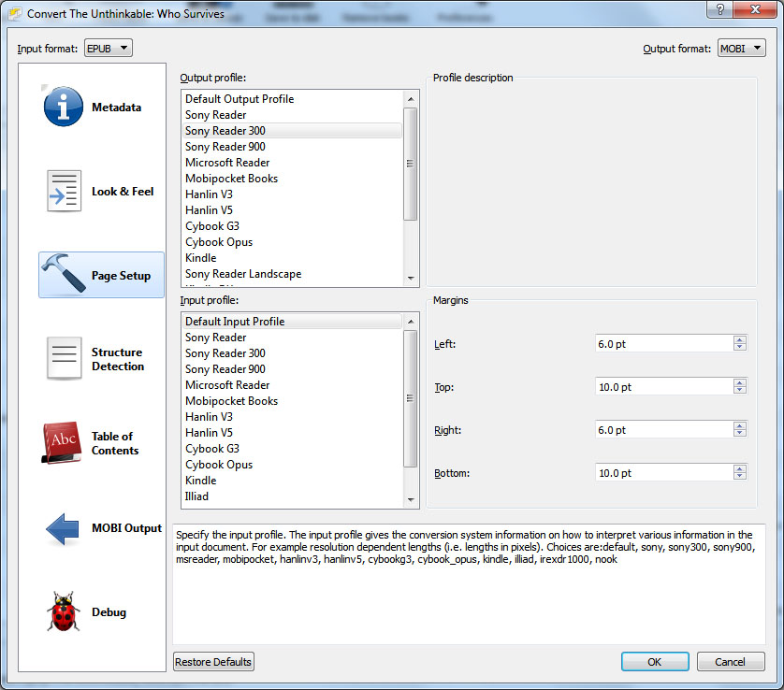Select Sony Reader in input profile list
The height and width of the screenshot is (690, 784).
292,338
